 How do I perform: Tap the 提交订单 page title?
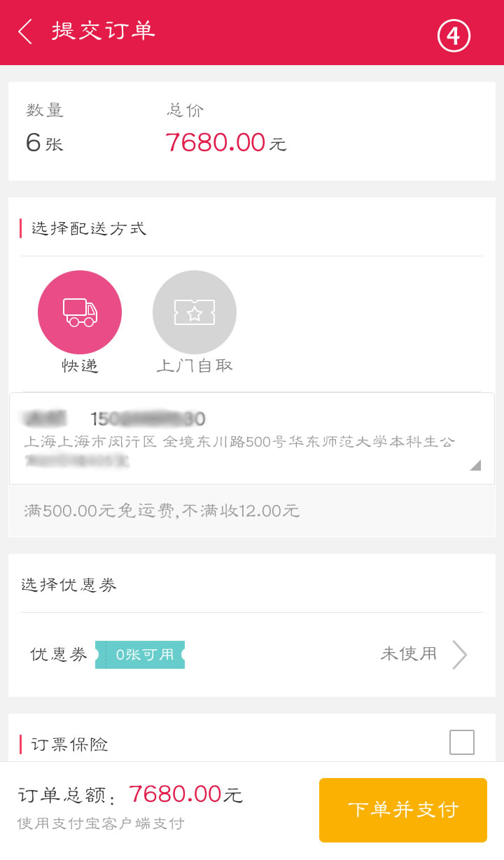pos(104,32)
